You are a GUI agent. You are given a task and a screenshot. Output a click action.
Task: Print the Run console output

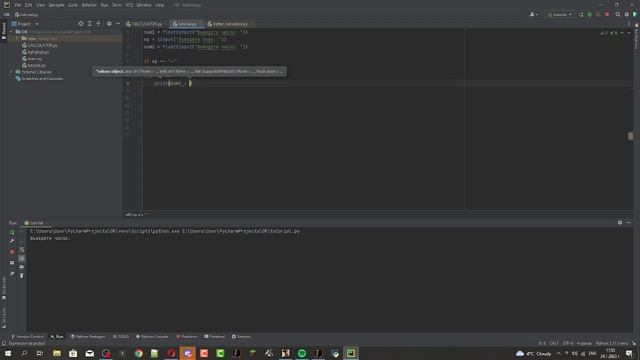coord(22,267)
